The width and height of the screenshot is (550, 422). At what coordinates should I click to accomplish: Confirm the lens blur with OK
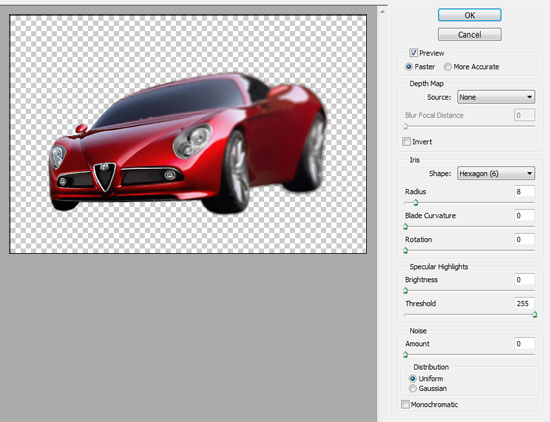pos(469,15)
